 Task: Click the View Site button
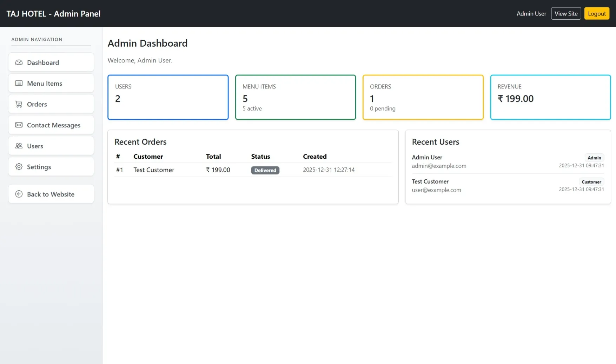[x=565, y=14]
